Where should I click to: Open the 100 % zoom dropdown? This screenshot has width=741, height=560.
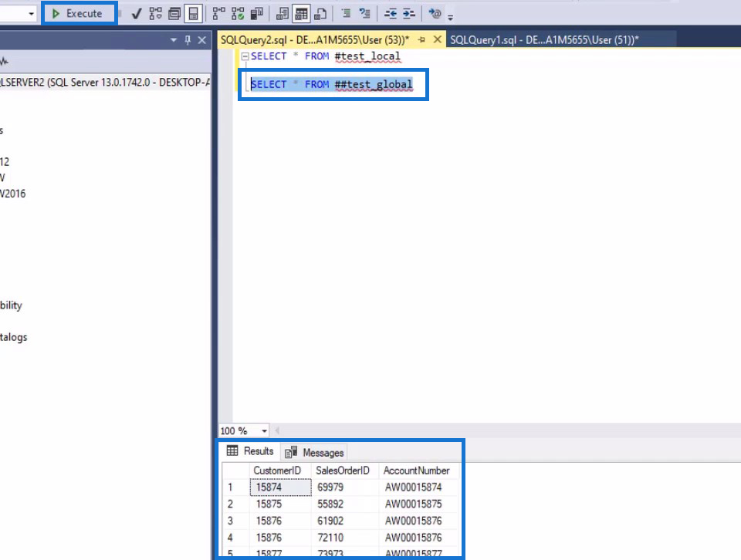[264, 430]
